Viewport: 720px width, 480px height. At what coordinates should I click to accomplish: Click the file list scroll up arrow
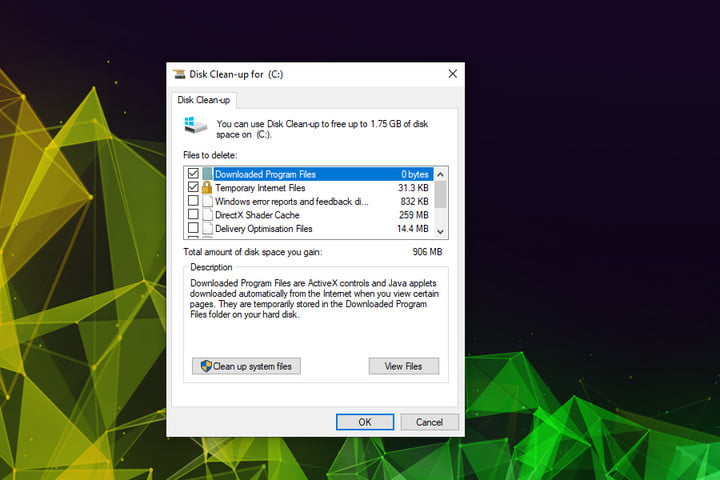[440, 174]
